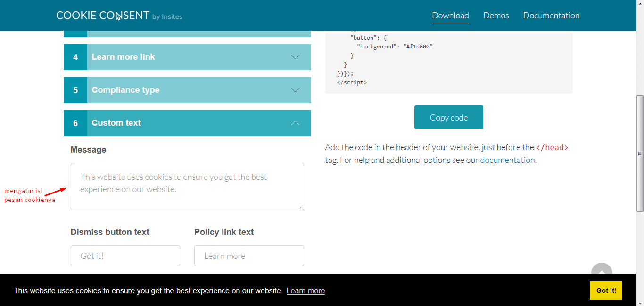Viewport: 644px width, 306px height.
Task: Click chevron on Compliance type row
Action: coord(295,90)
